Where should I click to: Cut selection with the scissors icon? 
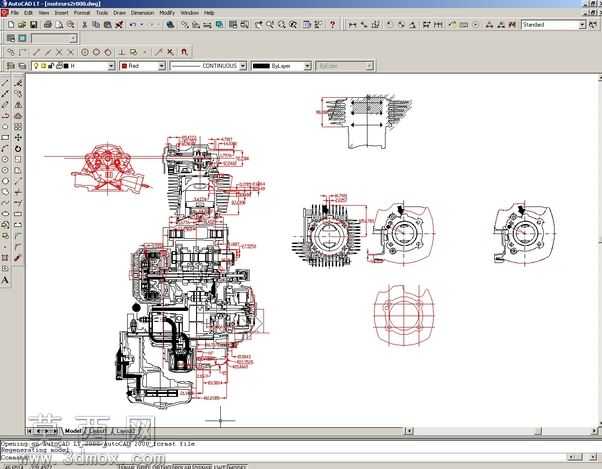(84, 25)
